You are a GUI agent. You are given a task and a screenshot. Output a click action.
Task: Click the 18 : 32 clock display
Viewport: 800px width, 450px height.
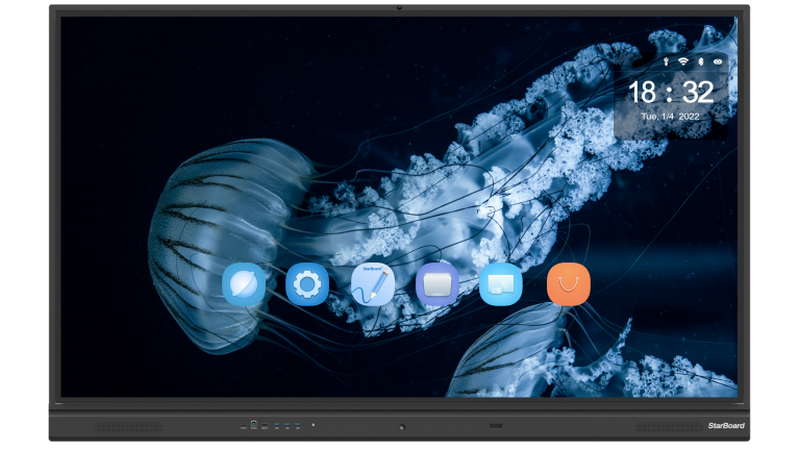tap(670, 92)
